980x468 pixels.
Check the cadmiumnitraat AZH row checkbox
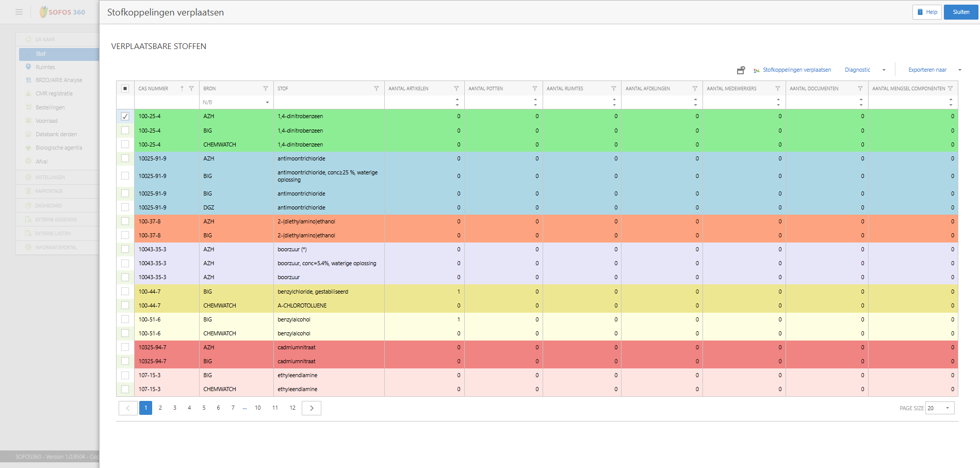pyautogui.click(x=125, y=347)
